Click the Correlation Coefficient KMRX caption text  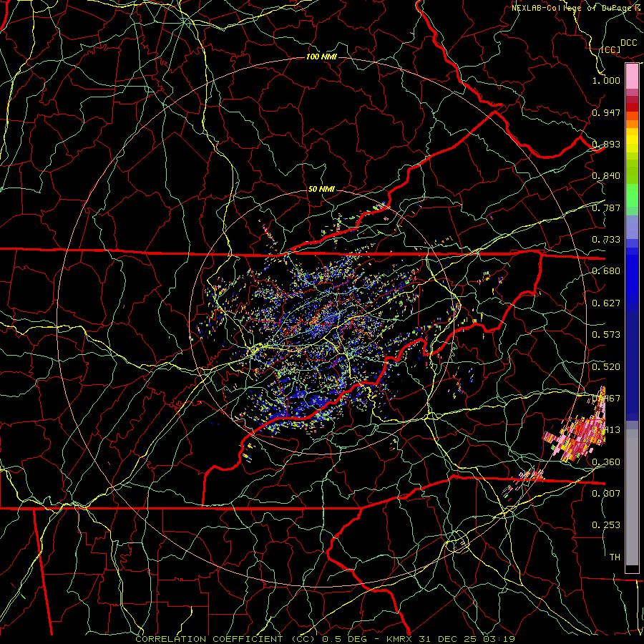click(325, 639)
